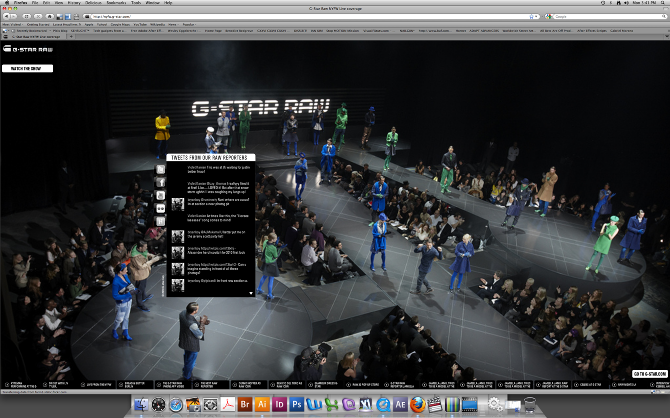The width and height of the screenshot is (670, 418).
Task: Expand the News bookmarks folder dropdown
Action: (173, 24)
